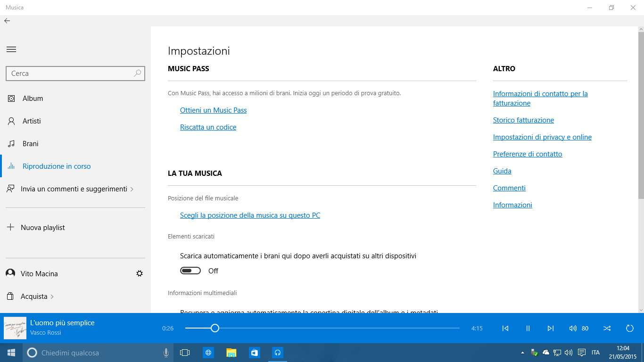
Task: Click the Acquista shopping bag icon
Action: [10, 296]
